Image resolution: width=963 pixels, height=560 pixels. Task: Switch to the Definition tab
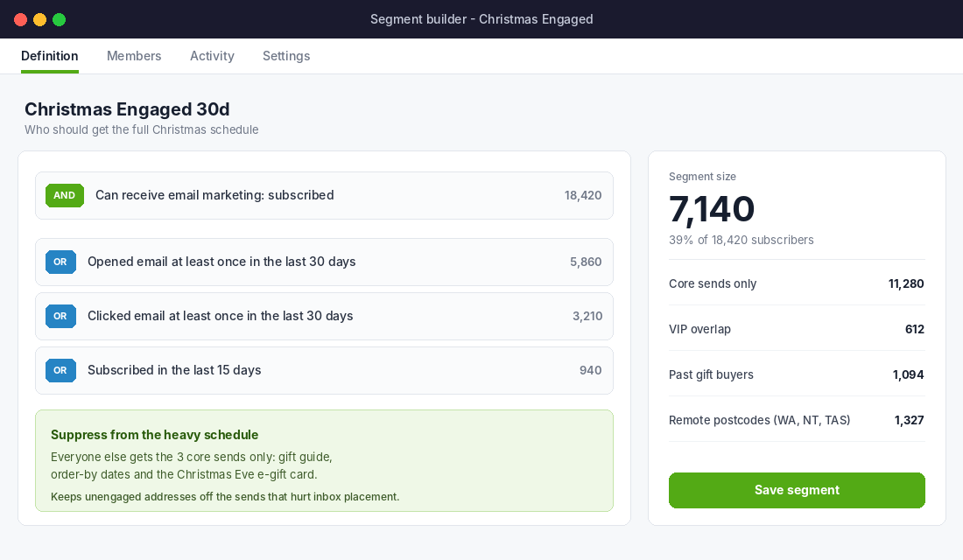[x=50, y=56]
